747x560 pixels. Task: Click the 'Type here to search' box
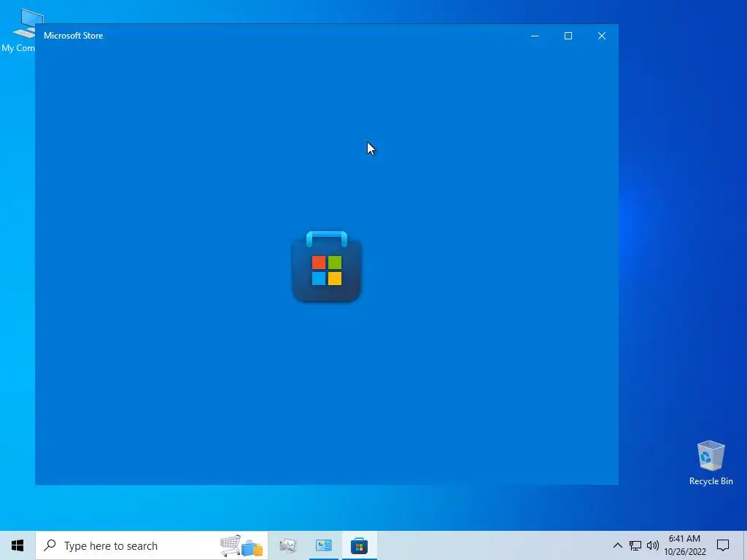pyautogui.click(x=152, y=545)
